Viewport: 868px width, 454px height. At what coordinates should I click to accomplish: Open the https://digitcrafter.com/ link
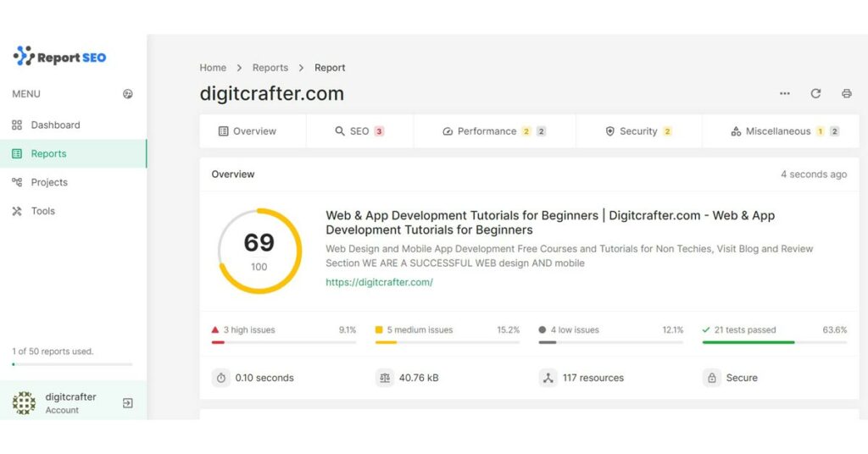(x=379, y=282)
